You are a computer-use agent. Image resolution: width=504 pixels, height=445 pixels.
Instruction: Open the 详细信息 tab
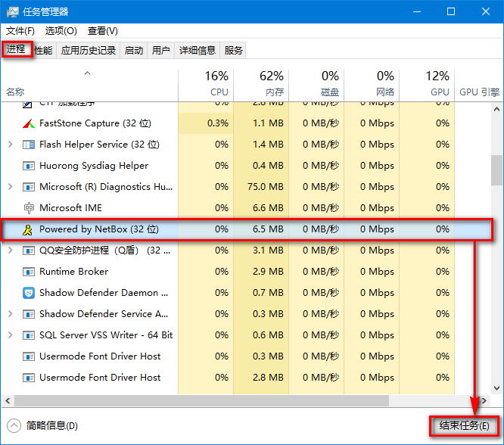click(196, 51)
